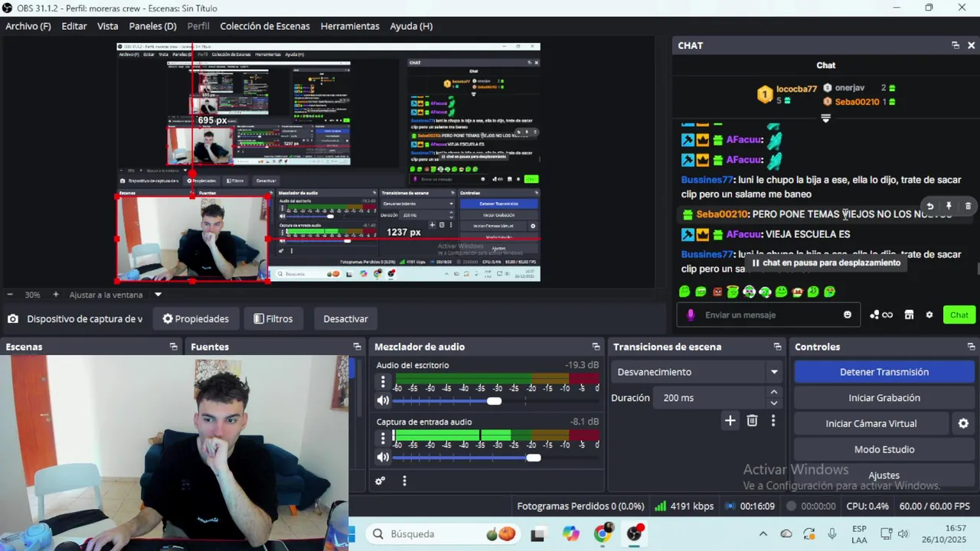Open Ajustes in Controles panel
The width and height of the screenshot is (980, 551).
[x=884, y=475]
